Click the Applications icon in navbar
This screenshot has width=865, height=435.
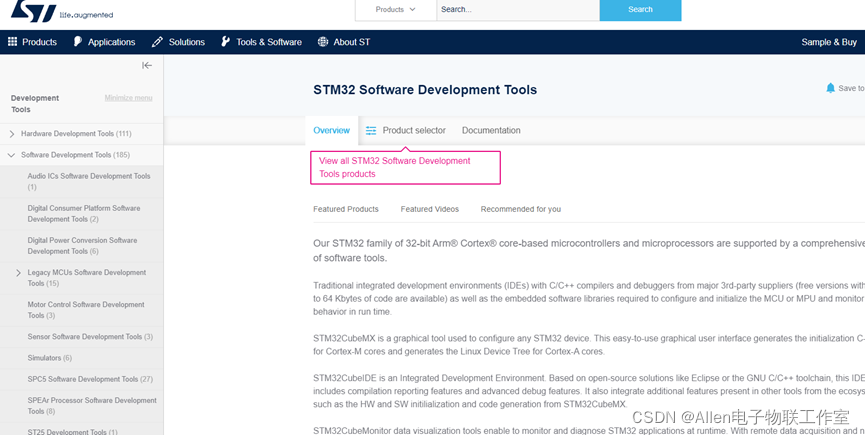click(78, 42)
